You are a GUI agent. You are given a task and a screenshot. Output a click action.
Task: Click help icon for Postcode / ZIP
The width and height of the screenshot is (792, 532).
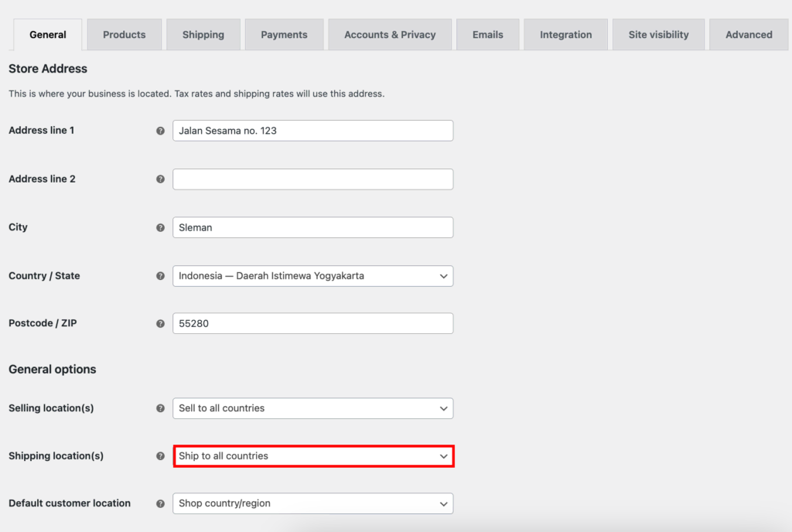tap(160, 324)
